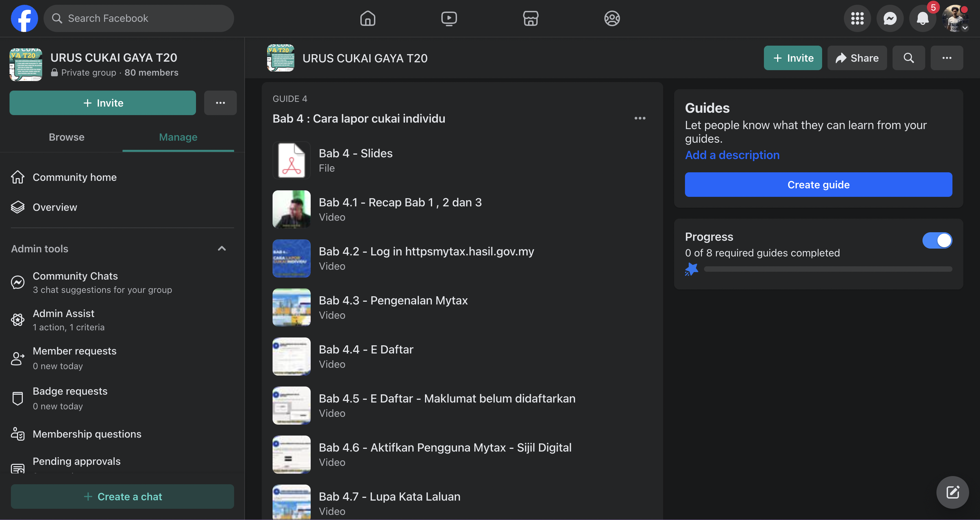Open the Watch video tab icon
The image size is (980, 520).
(449, 18)
